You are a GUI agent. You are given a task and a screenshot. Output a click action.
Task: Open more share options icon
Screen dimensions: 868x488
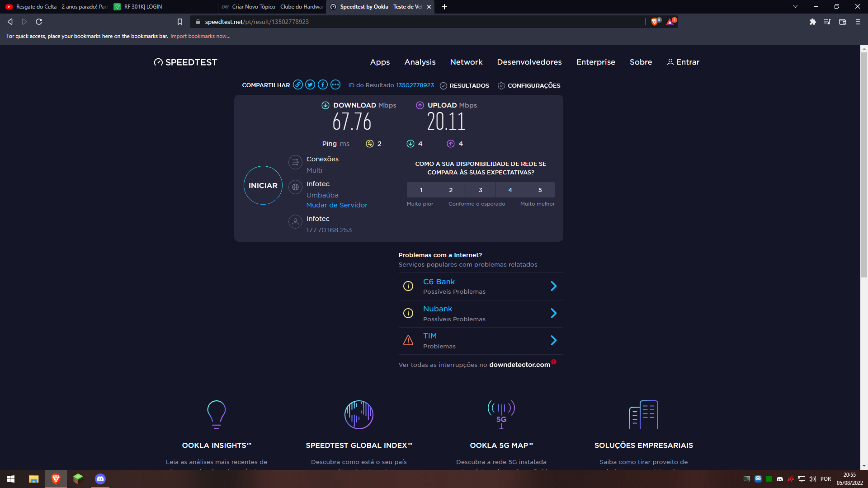coord(335,84)
